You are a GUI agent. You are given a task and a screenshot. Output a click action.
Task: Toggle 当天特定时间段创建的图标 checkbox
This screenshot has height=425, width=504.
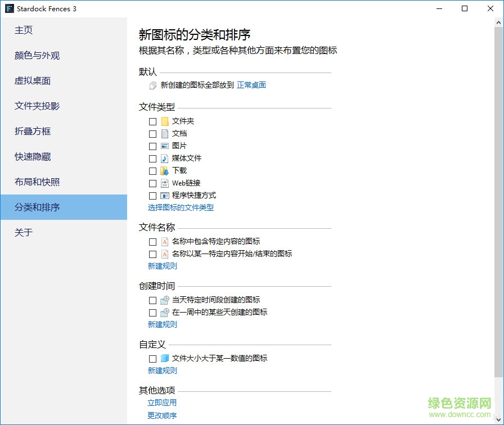[152, 300]
